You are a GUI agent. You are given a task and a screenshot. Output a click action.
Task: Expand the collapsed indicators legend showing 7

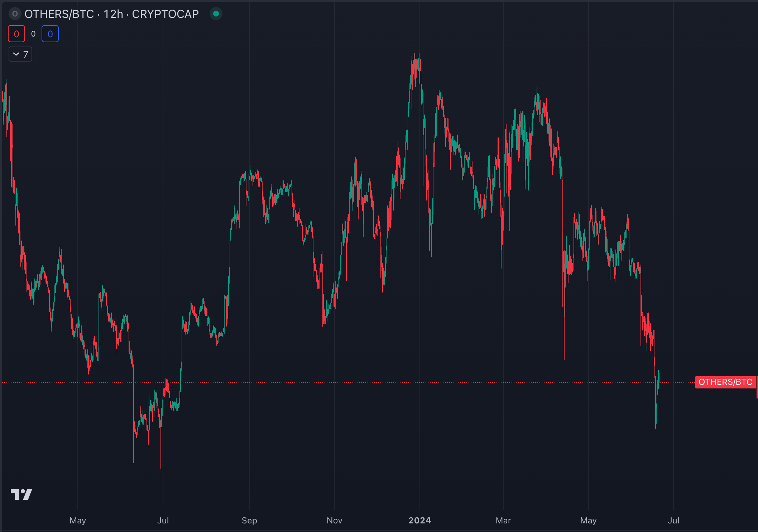pyautogui.click(x=20, y=54)
